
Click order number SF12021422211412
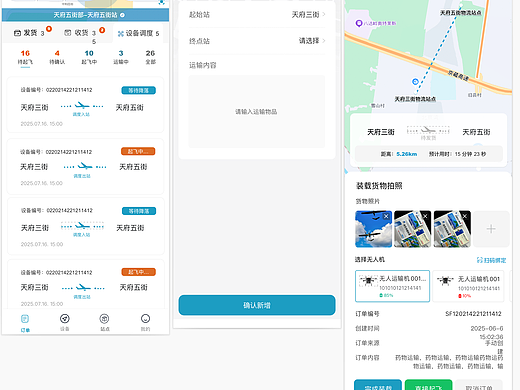pos(473,314)
